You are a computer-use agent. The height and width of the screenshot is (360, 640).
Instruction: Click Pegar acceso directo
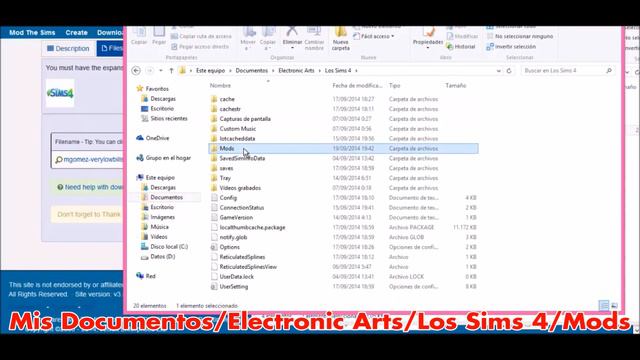pos(200,47)
